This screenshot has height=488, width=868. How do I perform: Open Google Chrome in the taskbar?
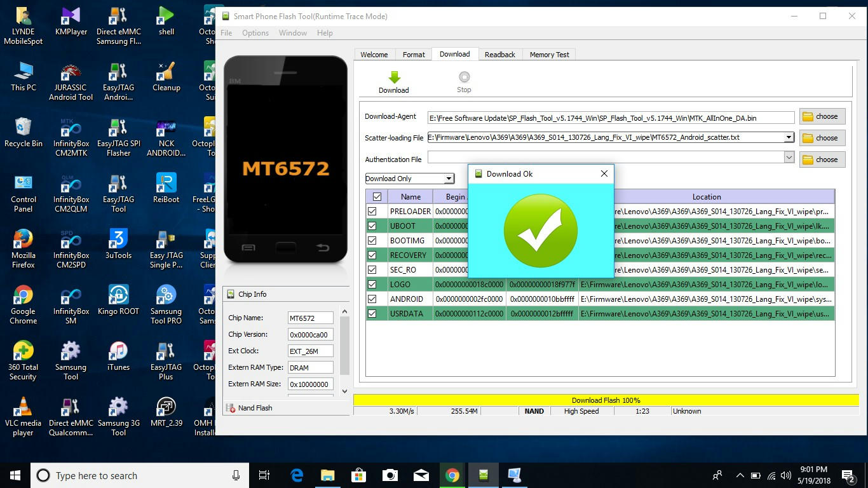(452, 475)
